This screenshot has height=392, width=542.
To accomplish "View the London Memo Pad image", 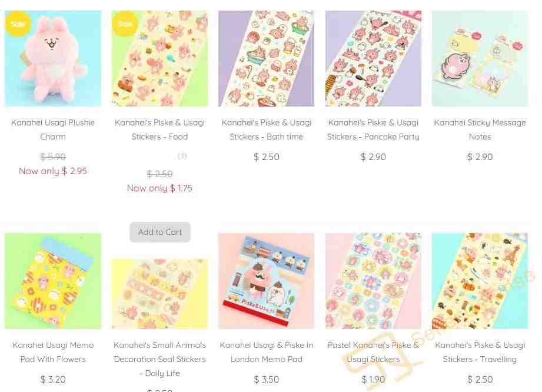I will [266, 281].
